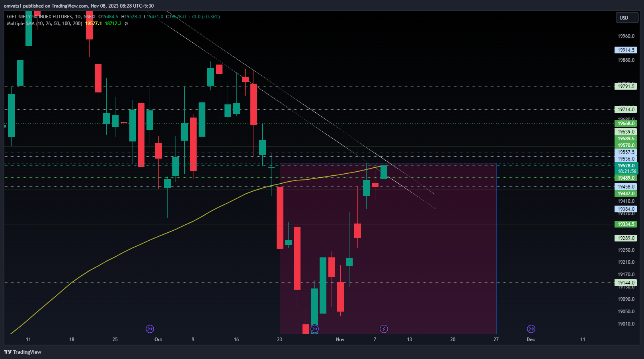Click the 19334.5 price label

tap(626, 224)
